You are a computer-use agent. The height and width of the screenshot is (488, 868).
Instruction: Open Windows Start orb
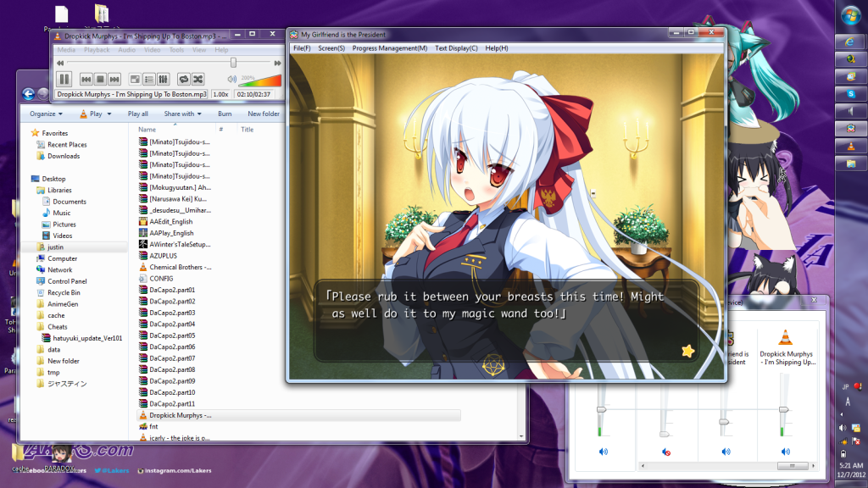point(850,15)
